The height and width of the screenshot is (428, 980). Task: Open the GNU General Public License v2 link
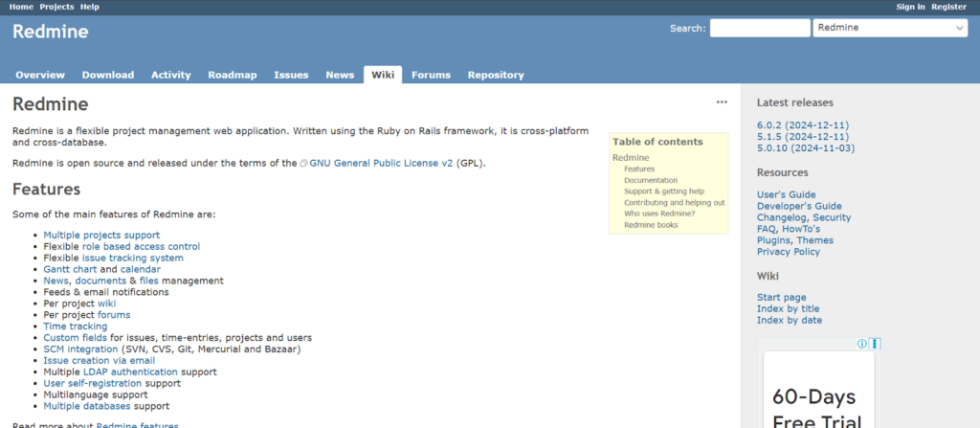[x=381, y=164]
